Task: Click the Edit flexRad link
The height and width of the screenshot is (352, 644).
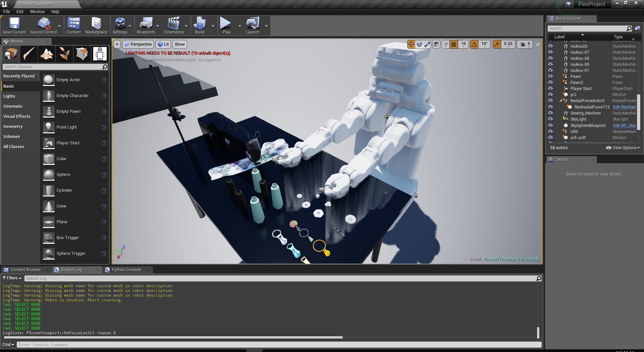Action: coord(624,107)
